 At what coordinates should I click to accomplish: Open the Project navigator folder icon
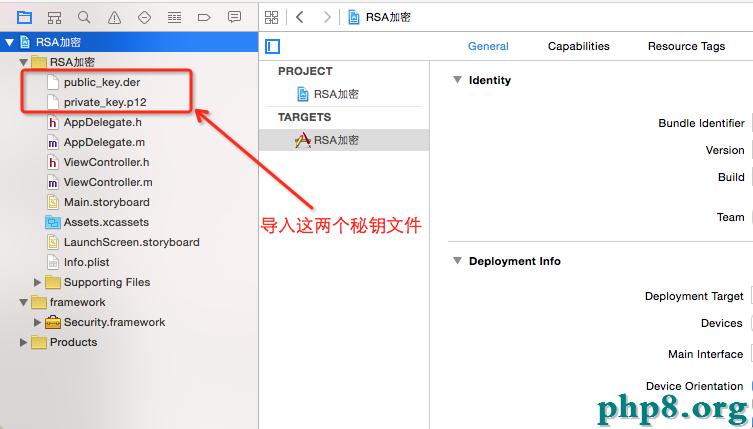click(x=24, y=18)
